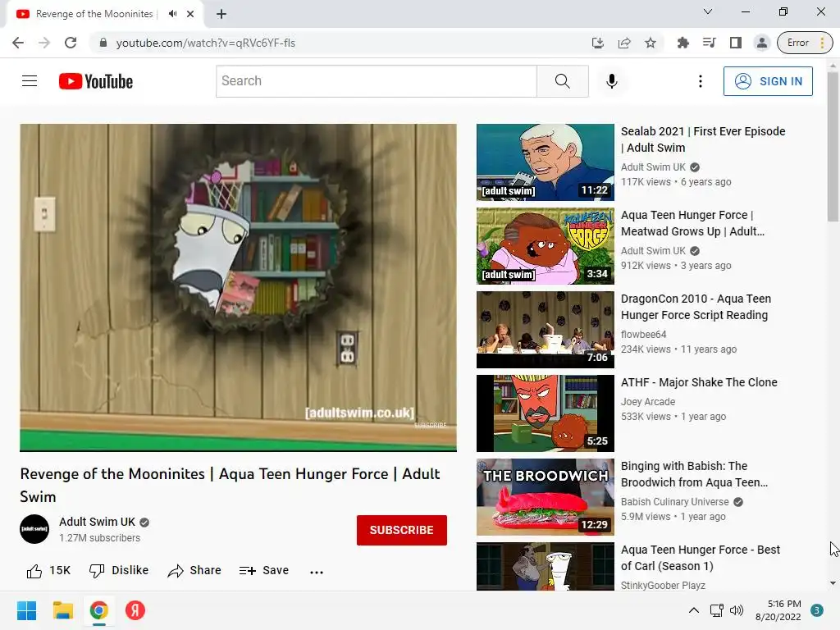This screenshot has width=840, height=630.
Task: Subscribe to Adult Swim UK channel
Action: coord(402,530)
